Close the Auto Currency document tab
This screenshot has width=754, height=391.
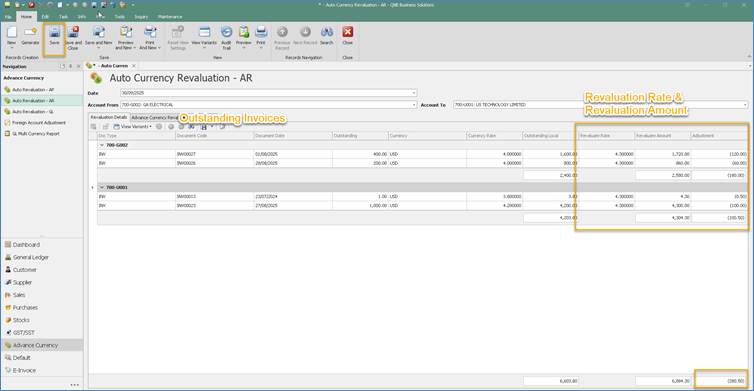134,66
